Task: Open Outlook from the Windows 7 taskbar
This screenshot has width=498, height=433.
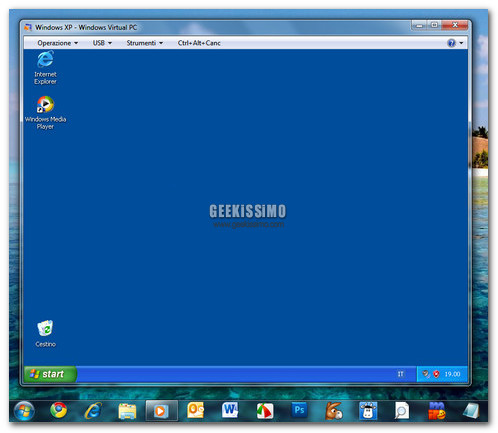Action: (x=196, y=411)
